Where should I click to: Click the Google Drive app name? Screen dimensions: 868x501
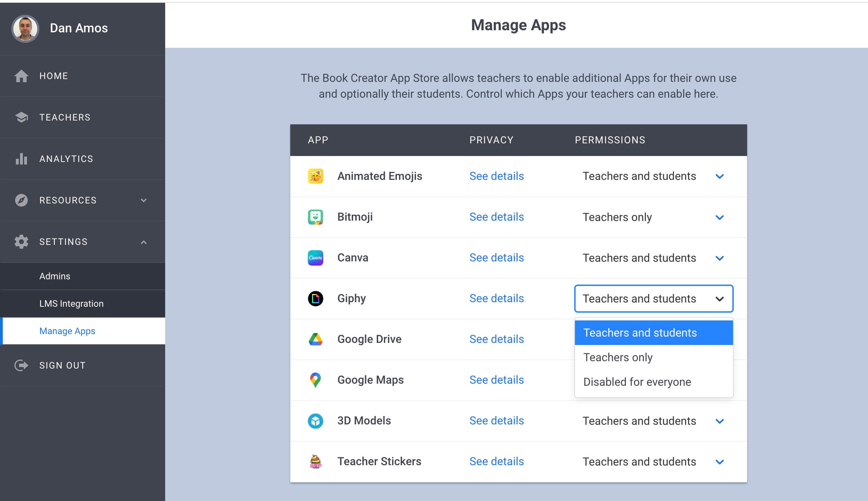coord(369,339)
